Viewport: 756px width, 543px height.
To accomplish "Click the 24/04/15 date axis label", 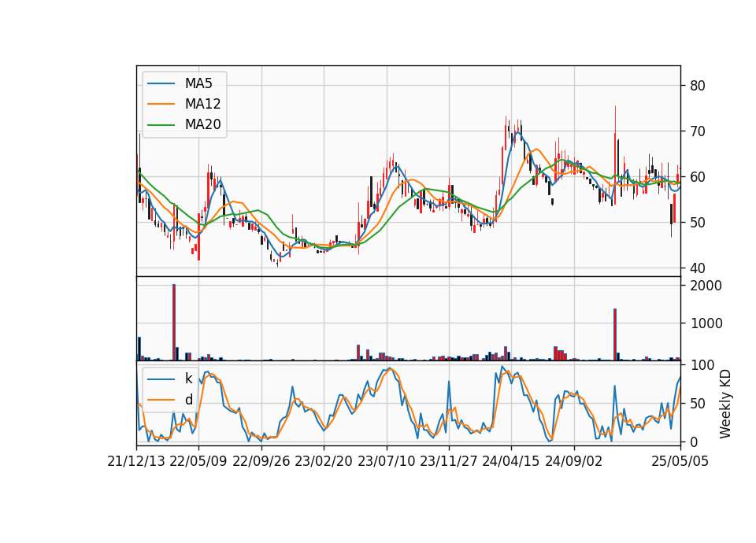I will (511, 462).
